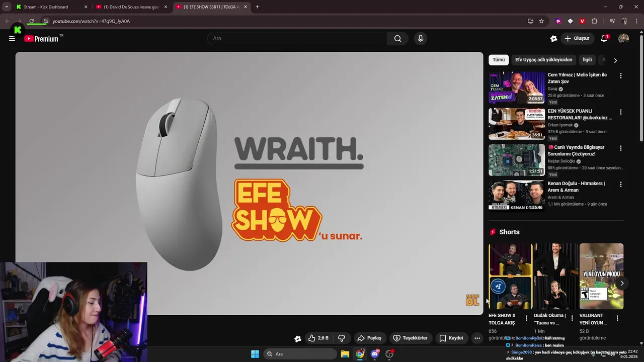Click the Oluştur create button

point(577,39)
